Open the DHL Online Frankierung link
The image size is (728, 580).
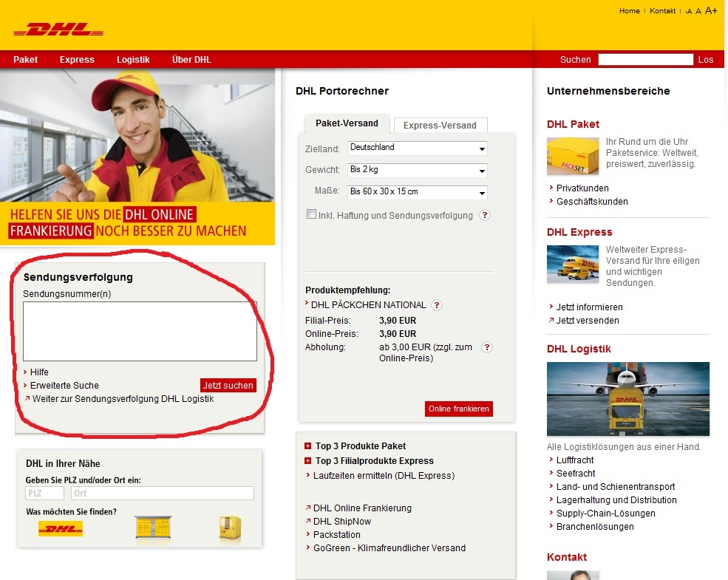tap(362, 508)
